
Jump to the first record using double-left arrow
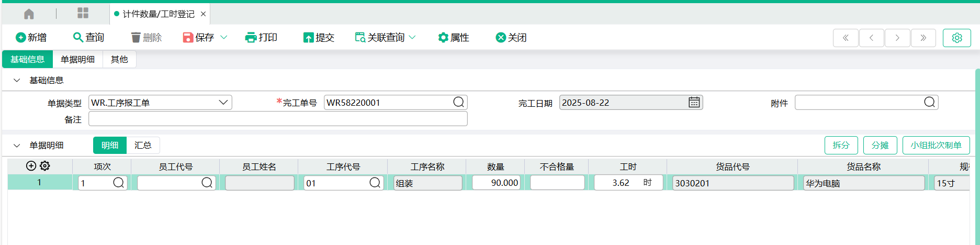[845, 38]
